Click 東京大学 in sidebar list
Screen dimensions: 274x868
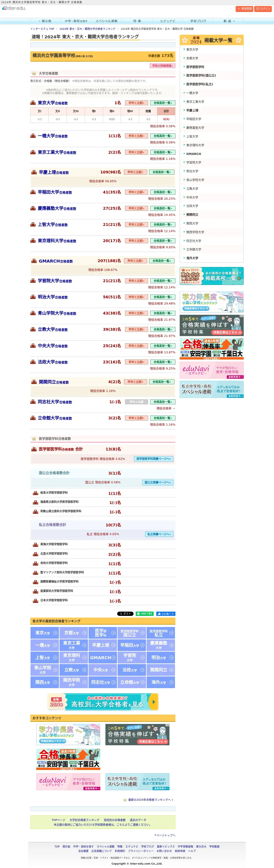tap(192, 49)
